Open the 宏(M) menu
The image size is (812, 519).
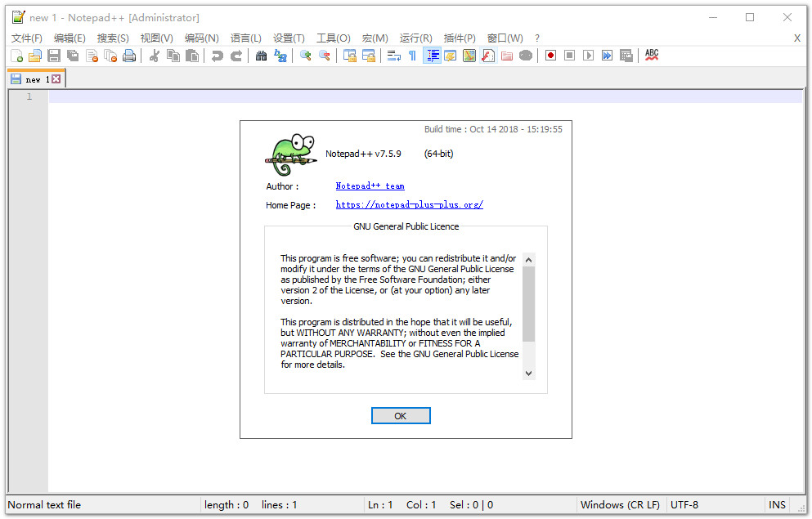click(x=375, y=38)
